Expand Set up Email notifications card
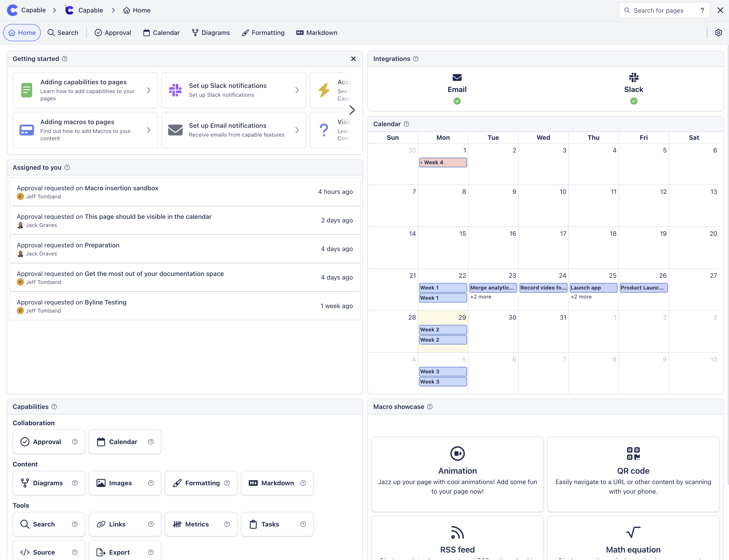 coord(234,130)
